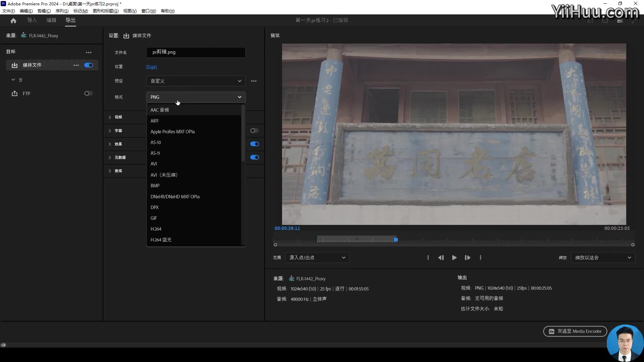Pick AVI format option
The width and height of the screenshot is (644, 362).
point(194,164)
